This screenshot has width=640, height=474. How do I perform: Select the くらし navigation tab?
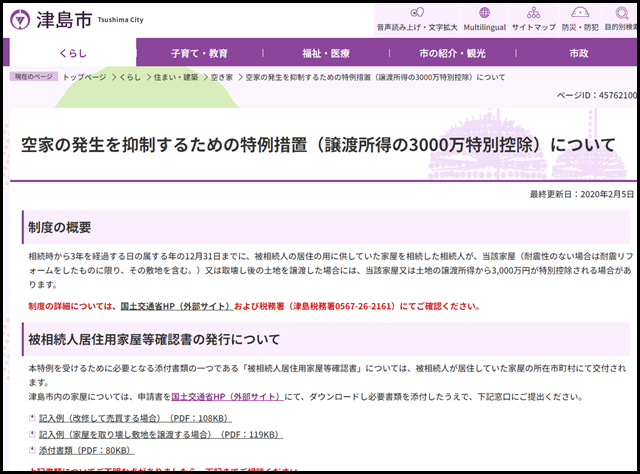(73, 53)
